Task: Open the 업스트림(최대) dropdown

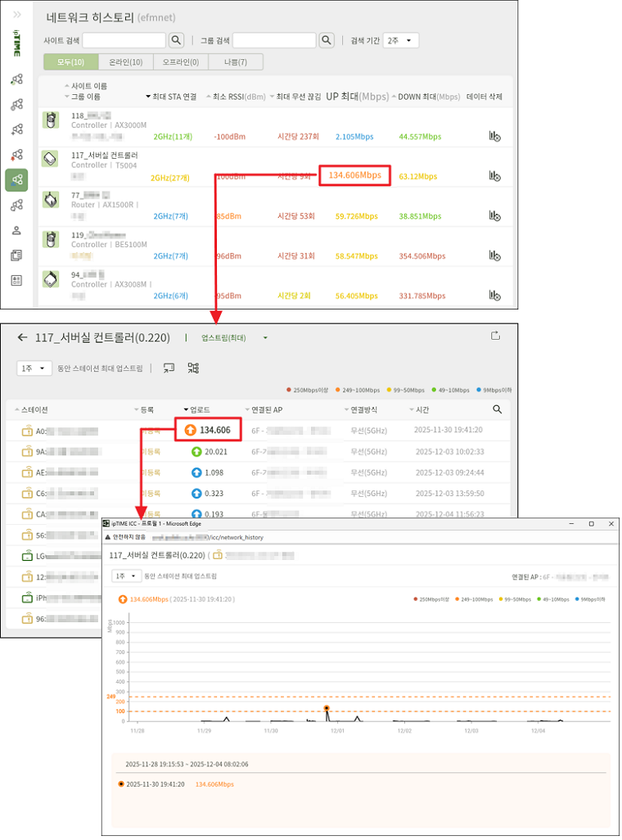Action: click(x=236, y=337)
